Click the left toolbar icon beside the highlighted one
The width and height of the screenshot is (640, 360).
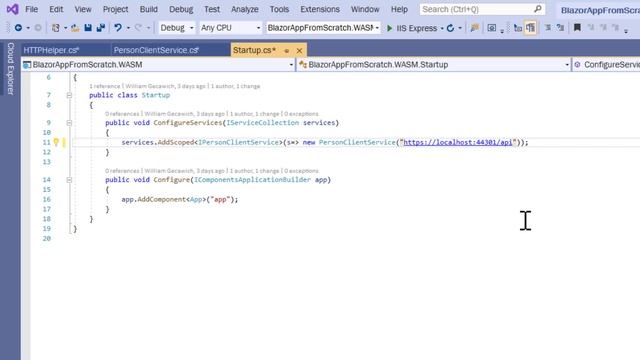click(x=518, y=28)
